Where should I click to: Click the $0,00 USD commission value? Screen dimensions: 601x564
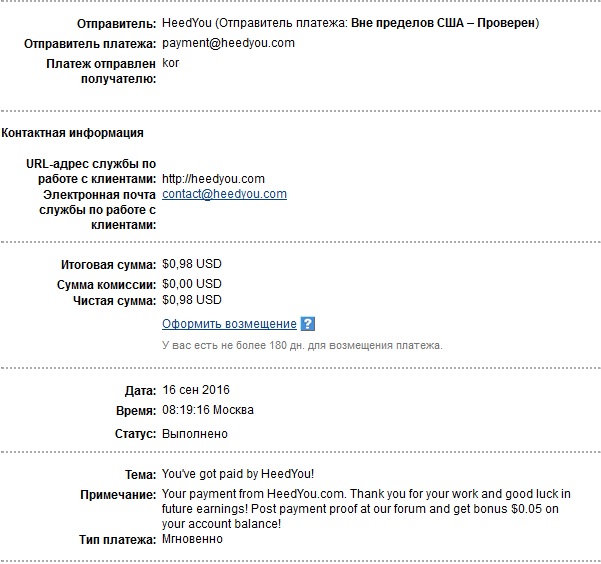(x=192, y=284)
